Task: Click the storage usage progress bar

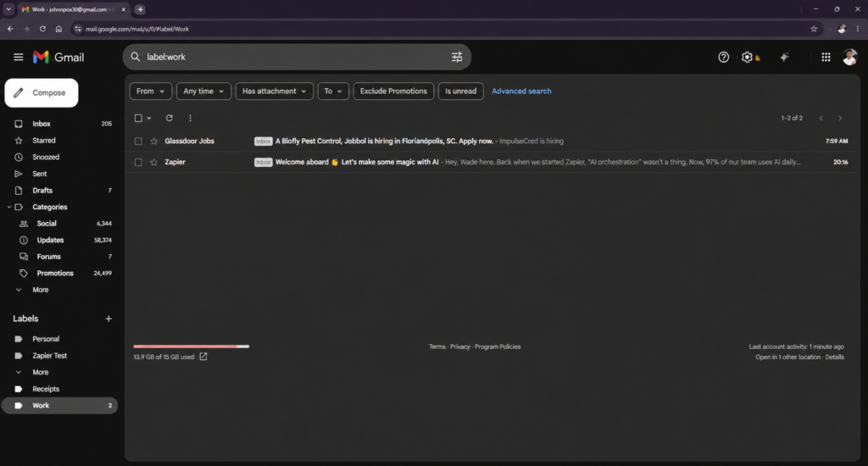Action: click(x=191, y=347)
